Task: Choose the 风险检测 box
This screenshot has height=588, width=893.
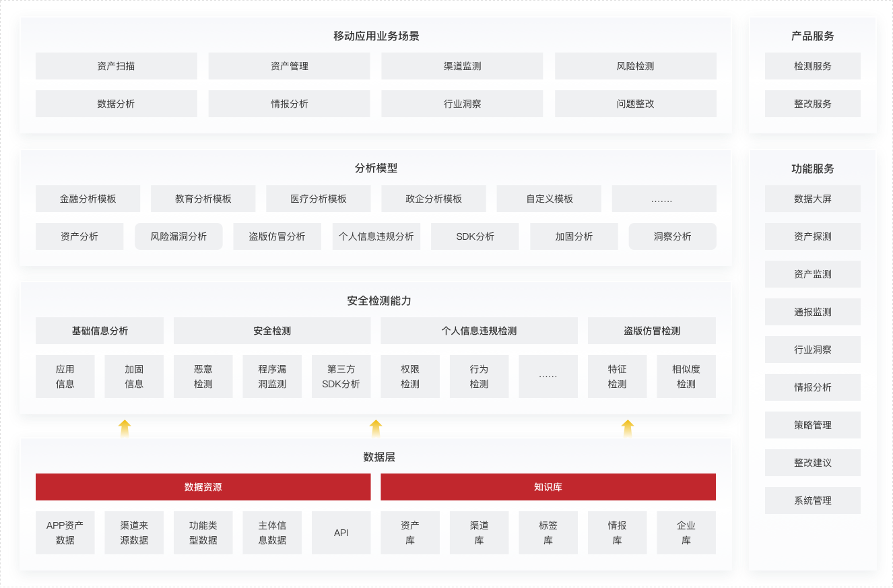Action: (635, 66)
